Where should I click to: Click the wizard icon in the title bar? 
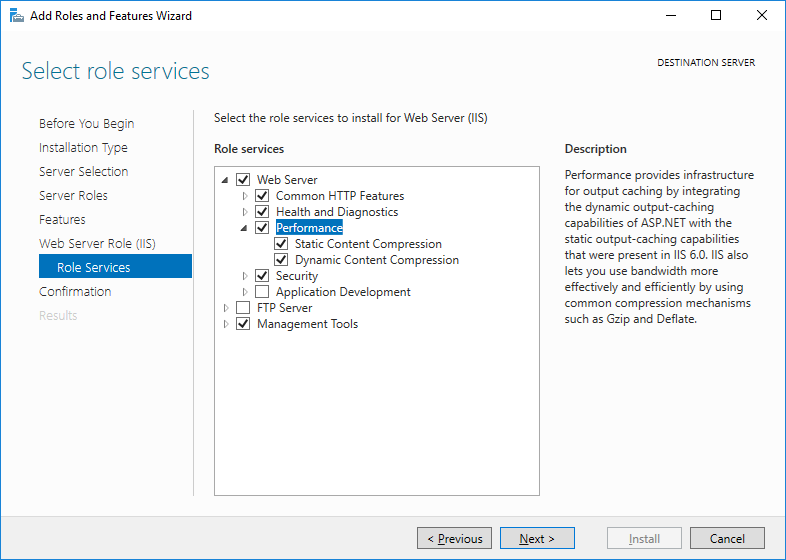tap(17, 16)
